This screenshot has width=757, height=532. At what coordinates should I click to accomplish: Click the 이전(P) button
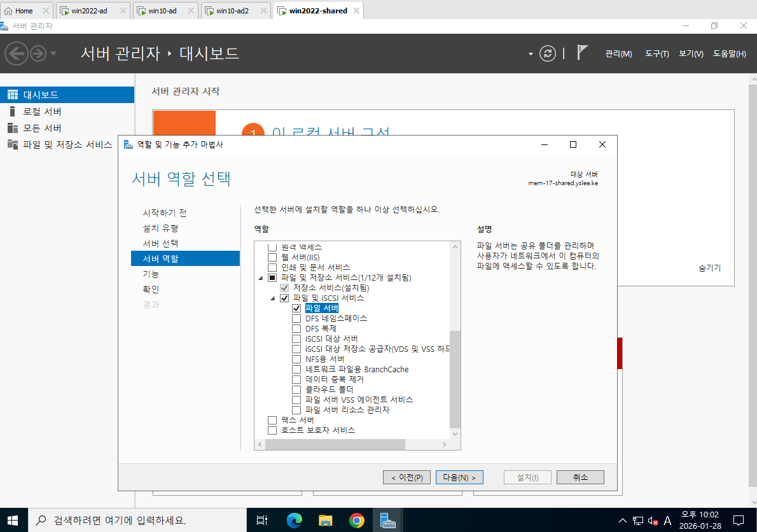coord(406,477)
